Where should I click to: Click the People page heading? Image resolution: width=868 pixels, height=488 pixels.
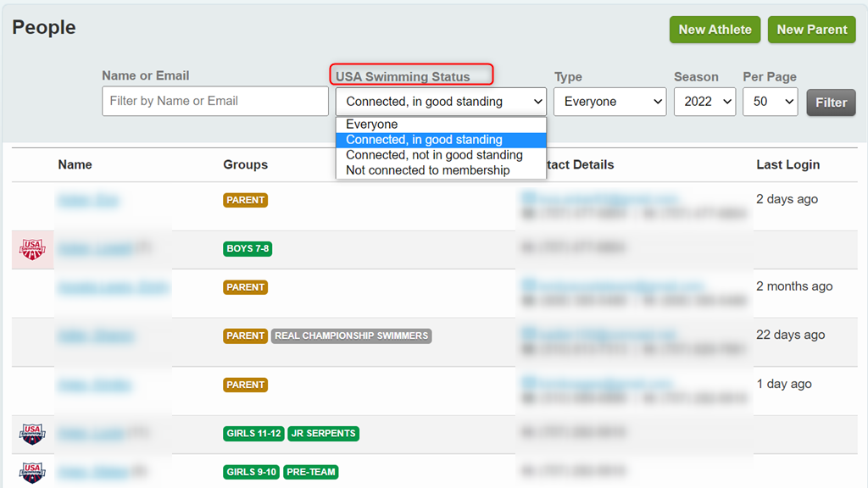(x=44, y=27)
